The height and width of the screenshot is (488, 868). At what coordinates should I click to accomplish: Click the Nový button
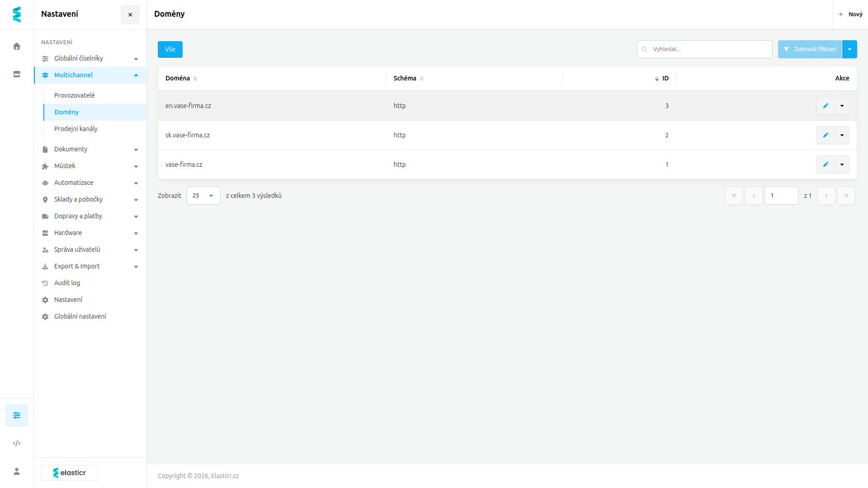tap(850, 14)
